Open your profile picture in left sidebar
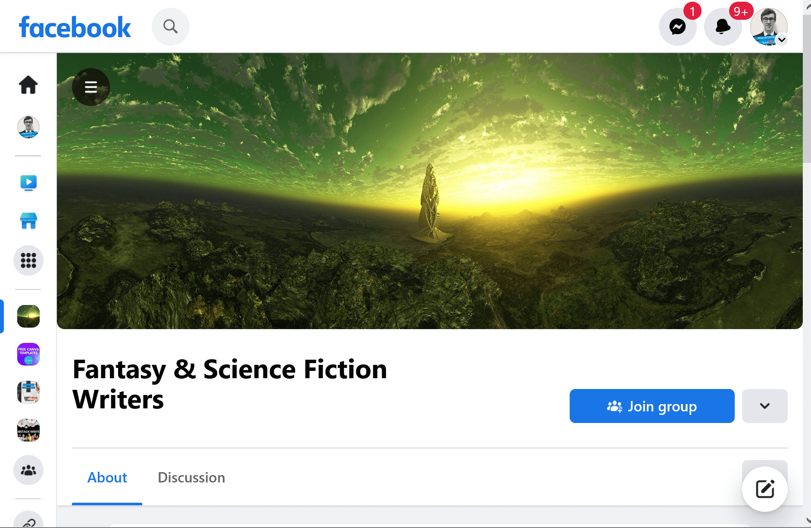Screen dimensions: 811x532 click(x=28, y=127)
